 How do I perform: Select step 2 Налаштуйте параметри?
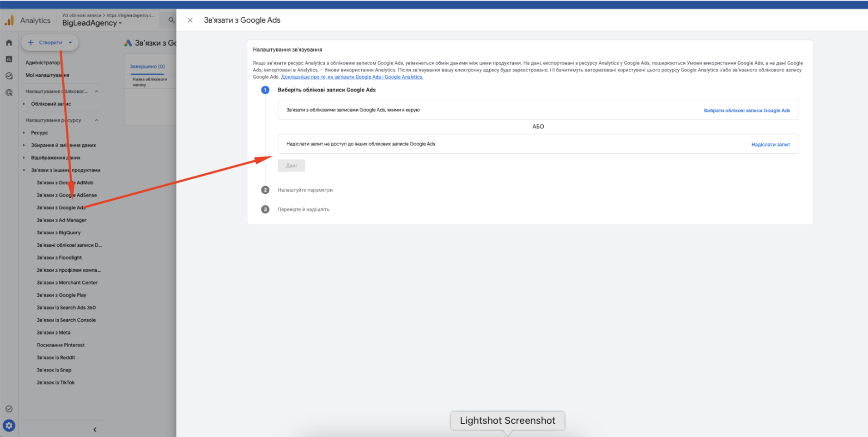tap(305, 190)
